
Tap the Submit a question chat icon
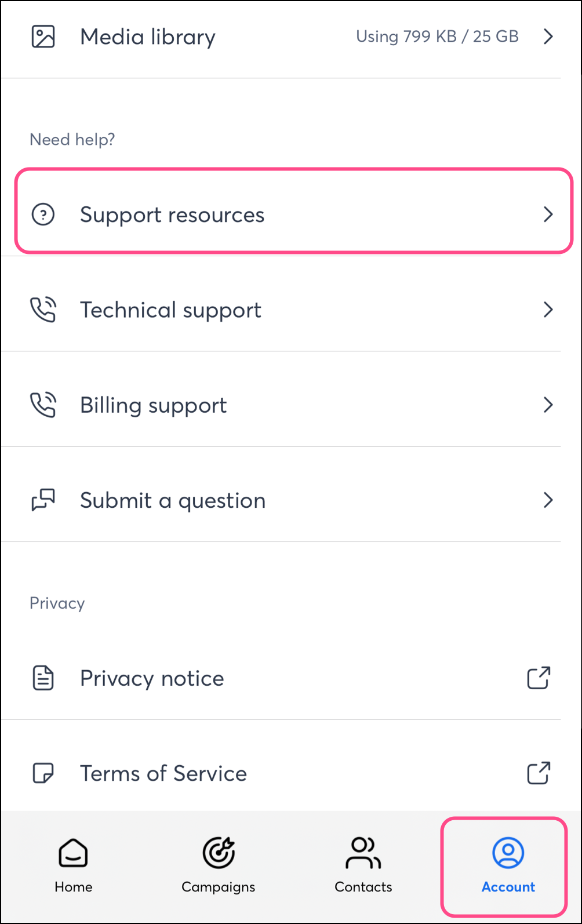(x=43, y=500)
